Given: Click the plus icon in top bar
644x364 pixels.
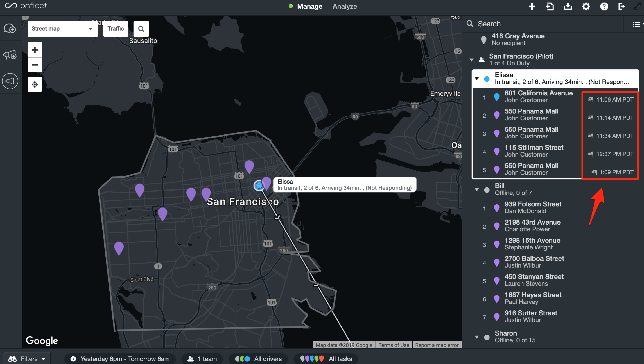Looking at the screenshot, I should coord(532,6).
